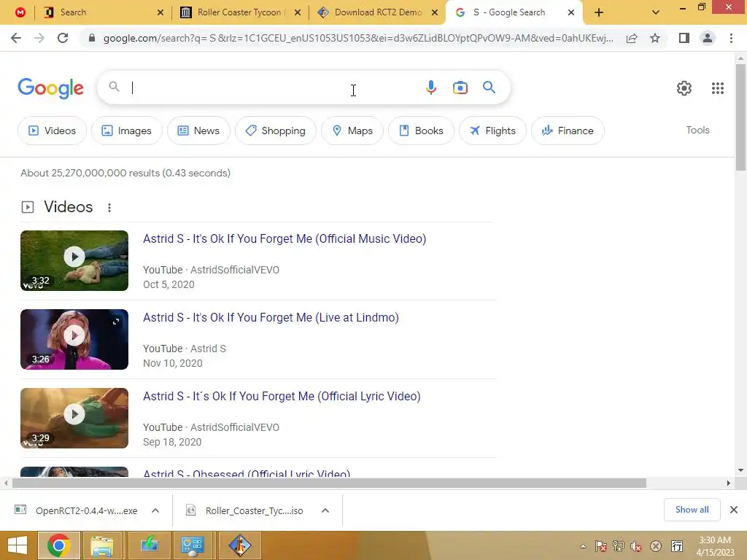Start voice search with the microphone
Image resolution: width=747 pixels, height=560 pixels.
430,87
